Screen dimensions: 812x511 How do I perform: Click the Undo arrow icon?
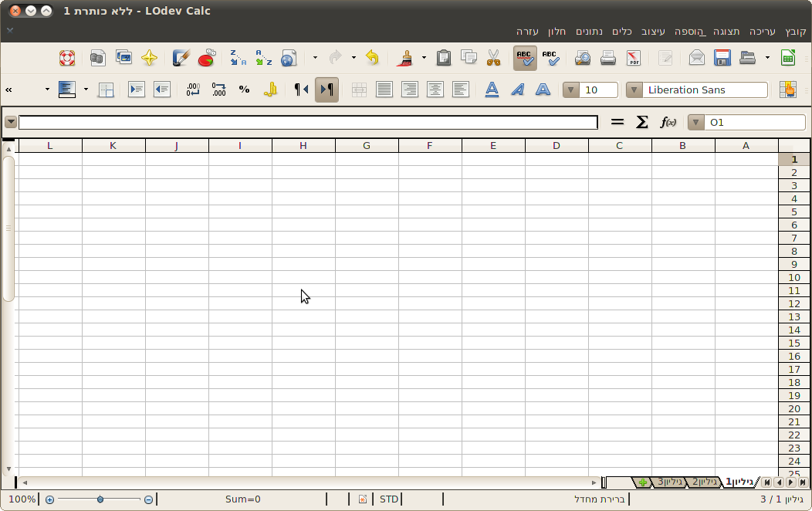point(372,58)
